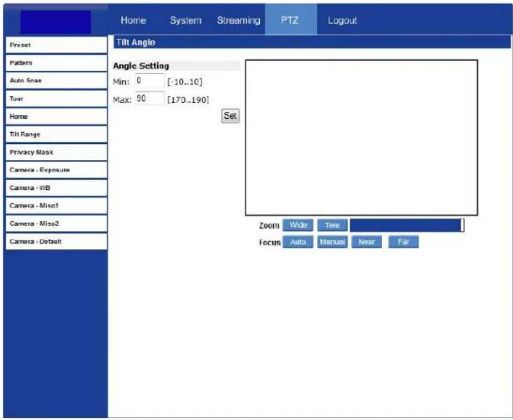Click Logout in the top bar
Screen dimensions: 513x420
342,21
